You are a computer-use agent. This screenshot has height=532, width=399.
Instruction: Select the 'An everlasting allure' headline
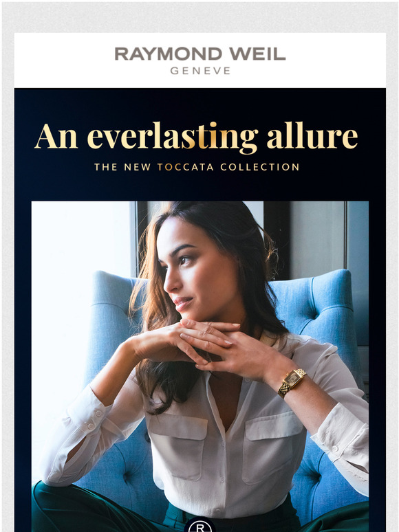196,137
